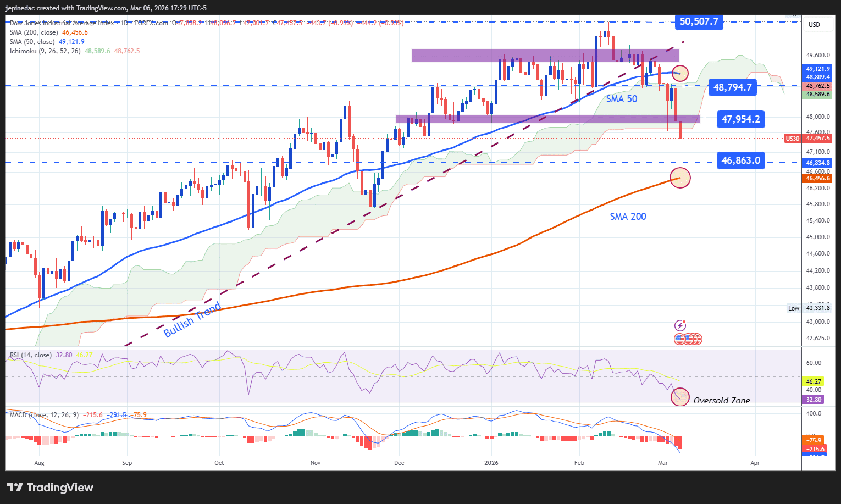
Task: Click the first US flag economic event icon
Action: pyautogui.click(x=680, y=339)
